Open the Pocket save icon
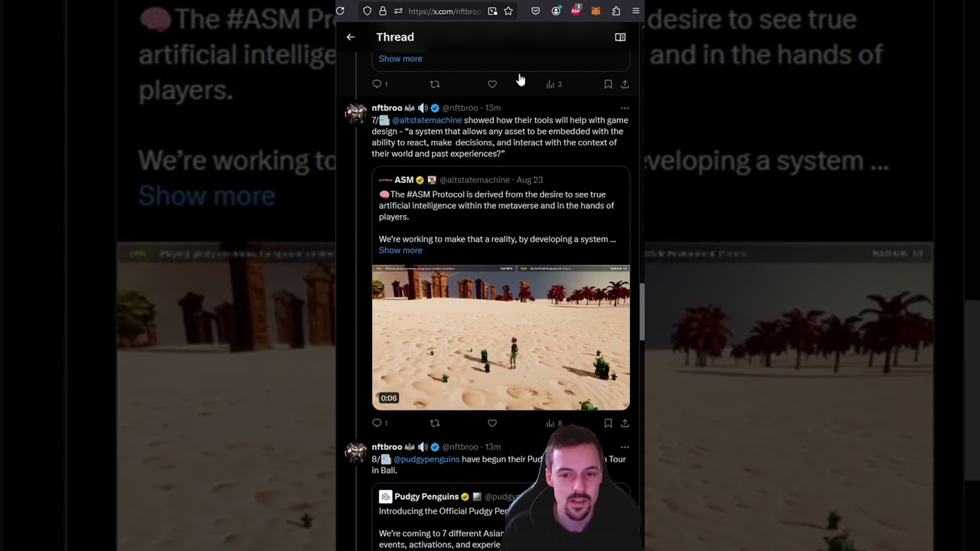Viewport: 980px width, 551px height. pyautogui.click(x=535, y=11)
